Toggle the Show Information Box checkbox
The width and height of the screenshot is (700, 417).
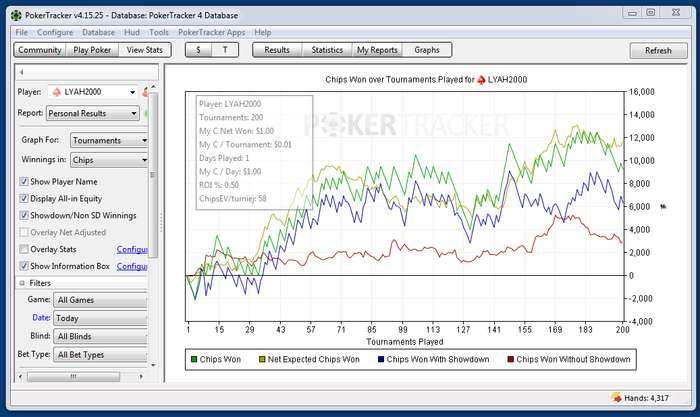coord(24,266)
